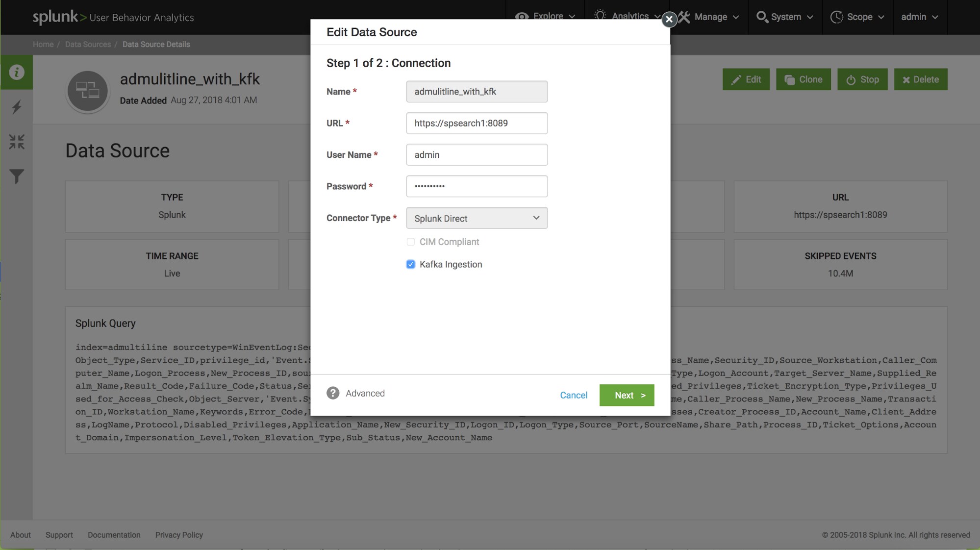Click the admulitline_with_kfk page title
Image resolution: width=980 pixels, height=550 pixels.
(x=190, y=79)
